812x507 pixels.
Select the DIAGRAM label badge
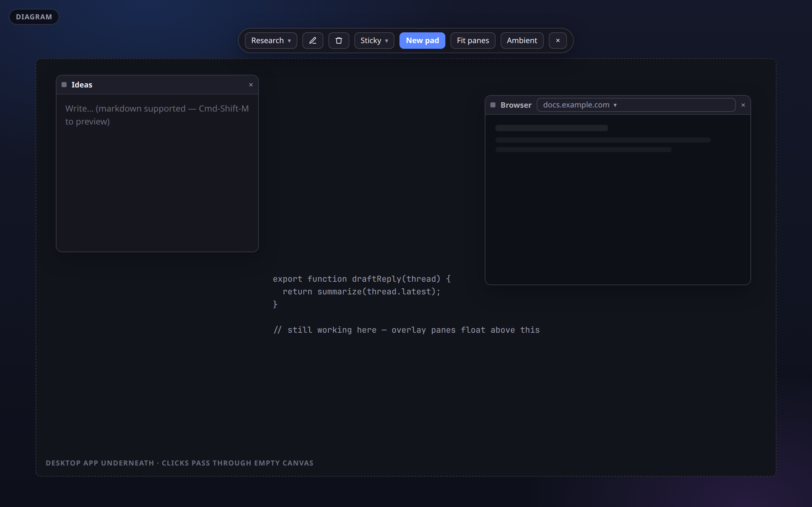tap(34, 17)
